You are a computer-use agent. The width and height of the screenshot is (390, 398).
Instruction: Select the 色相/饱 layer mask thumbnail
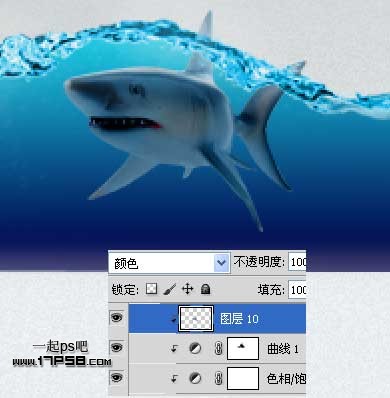coord(243,378)
